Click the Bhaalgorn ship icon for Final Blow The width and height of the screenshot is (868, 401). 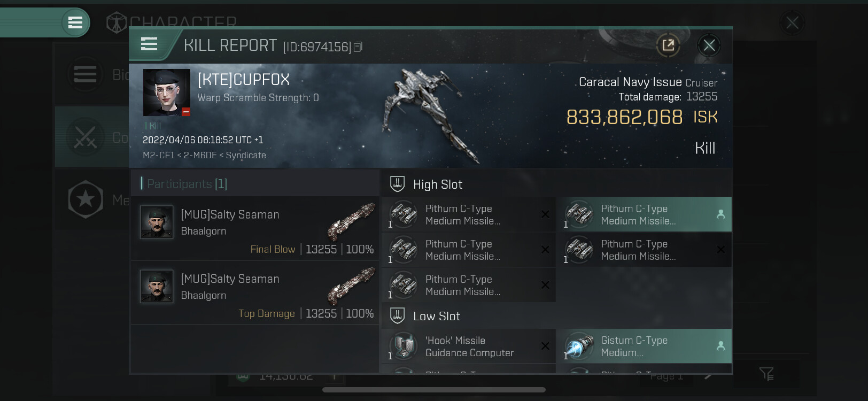click(x=351, y=221)
